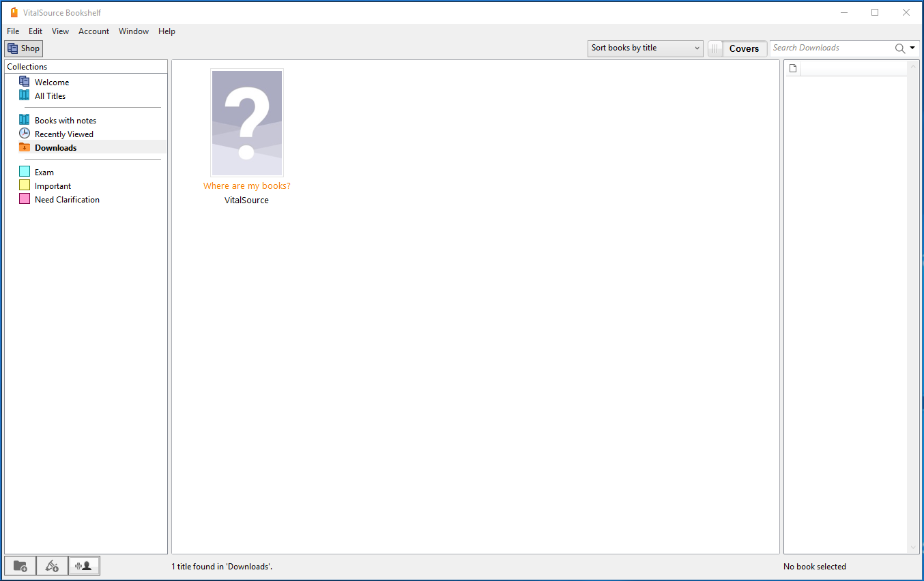Select the yellow Important highlighter swatch

click(25, 185)
